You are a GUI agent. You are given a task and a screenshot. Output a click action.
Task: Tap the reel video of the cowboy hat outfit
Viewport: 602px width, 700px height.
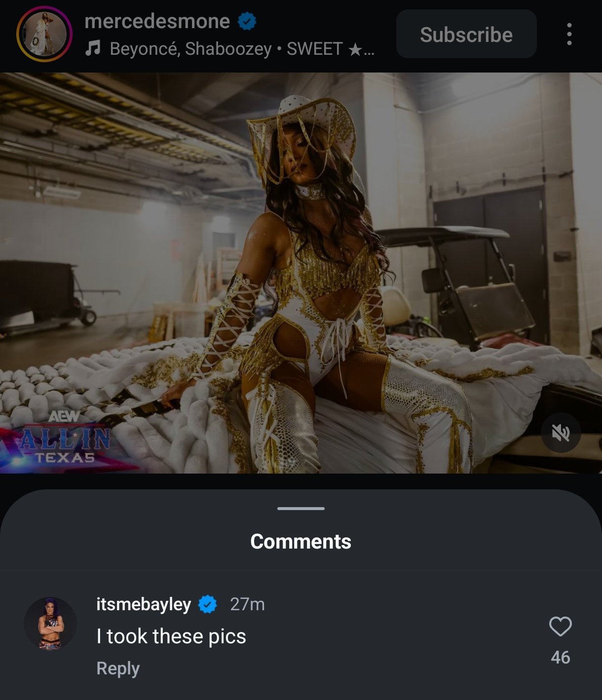(301, 273)
